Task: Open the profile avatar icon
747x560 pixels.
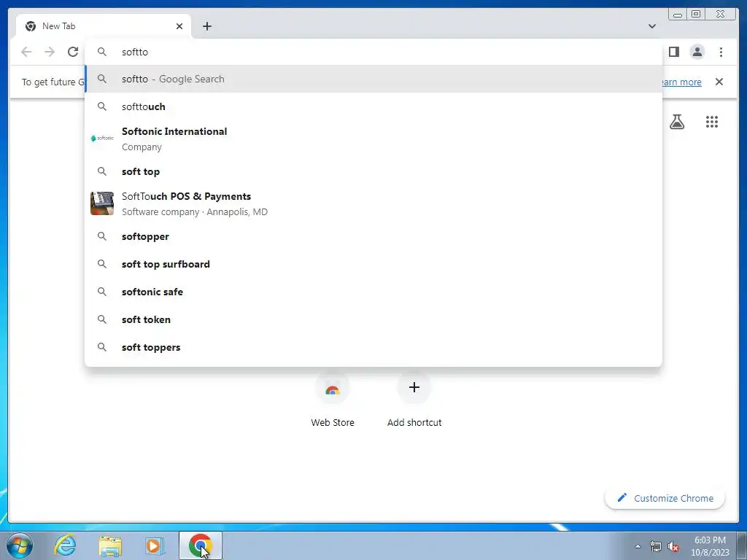Action: (697, 52)
